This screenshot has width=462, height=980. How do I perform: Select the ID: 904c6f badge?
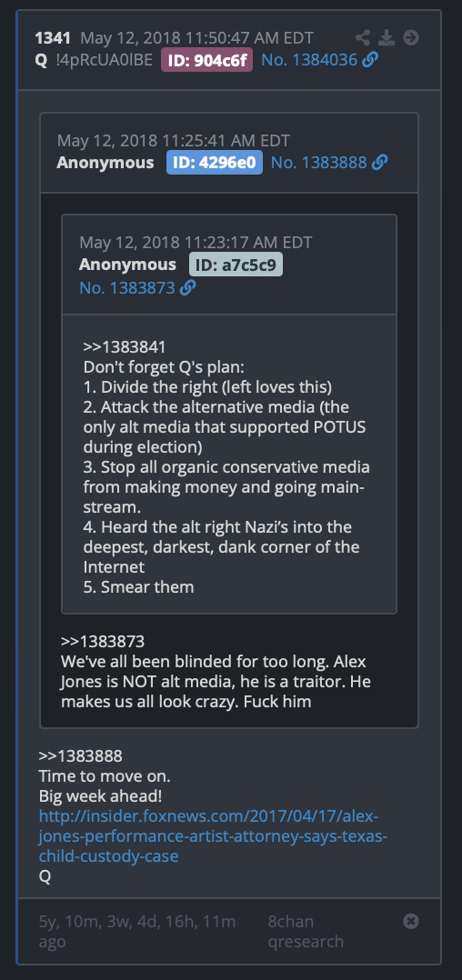tap(207, 60)
